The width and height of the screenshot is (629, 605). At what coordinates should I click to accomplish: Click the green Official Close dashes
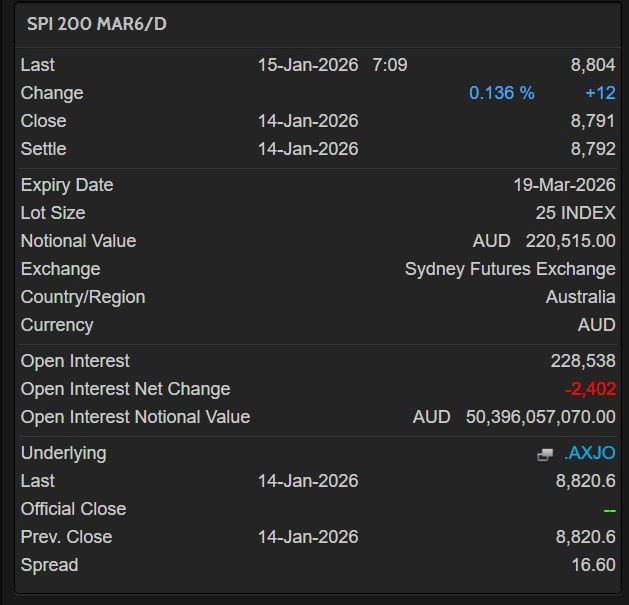[x=609, y=509]
